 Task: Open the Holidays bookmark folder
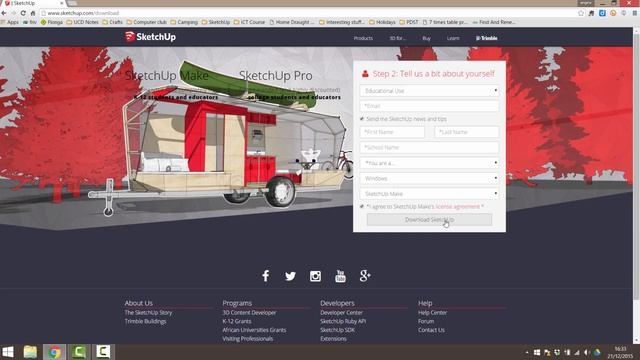pos(382,22)
